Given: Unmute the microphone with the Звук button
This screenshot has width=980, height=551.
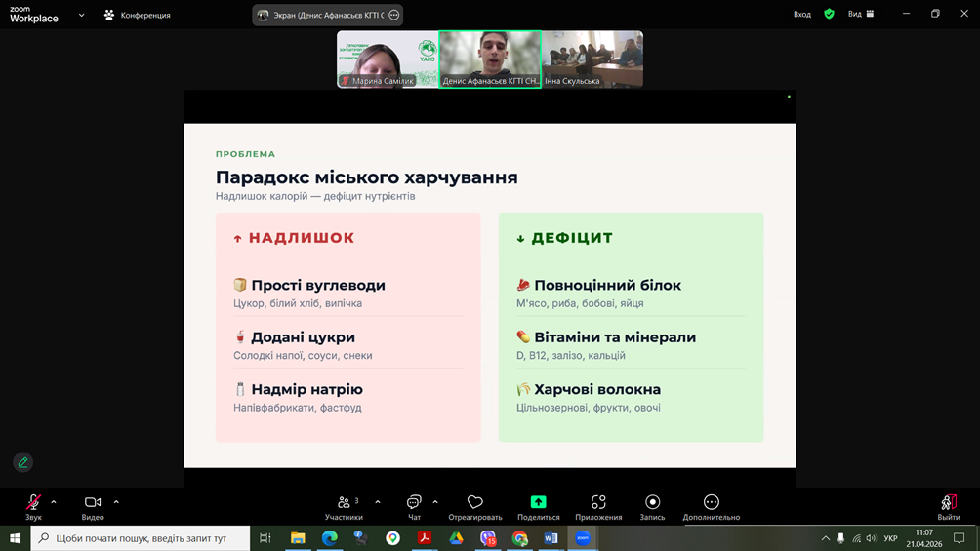Looking at the screenshot, I should pyautogui.click(x=33, y=503).
